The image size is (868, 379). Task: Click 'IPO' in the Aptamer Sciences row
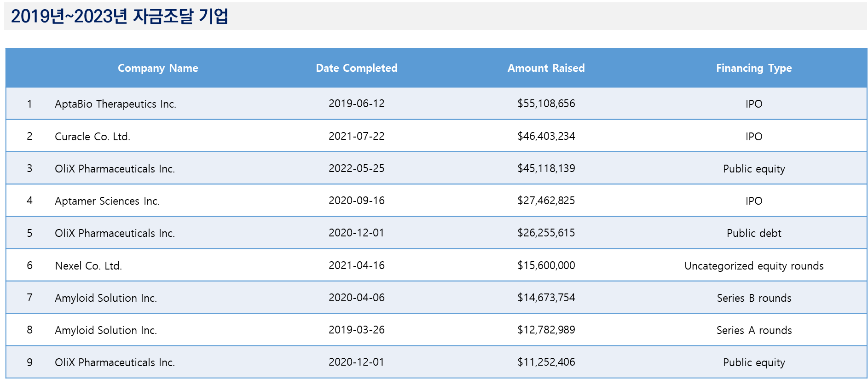coord(754,201)
